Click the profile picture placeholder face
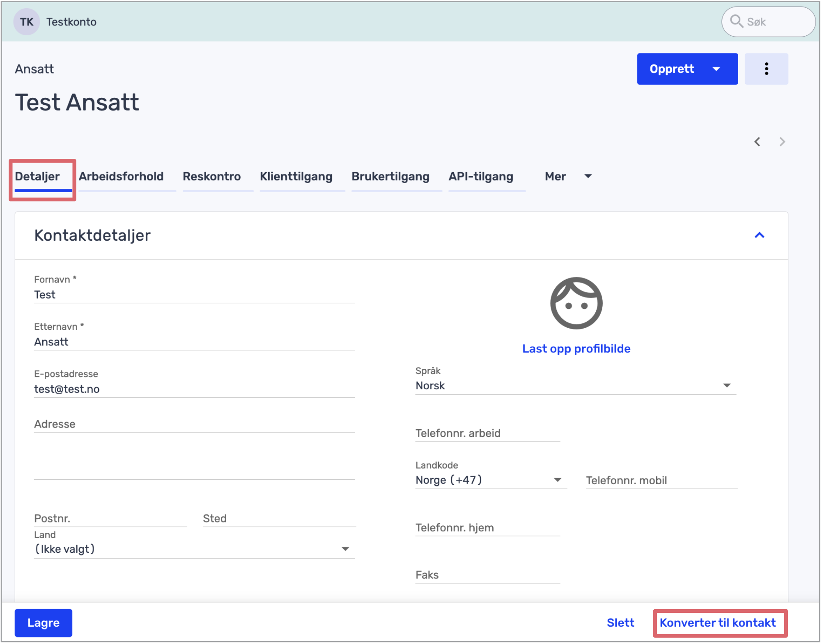Image resolution: width=822 pixels, height=644 pixels. (576, 303)
